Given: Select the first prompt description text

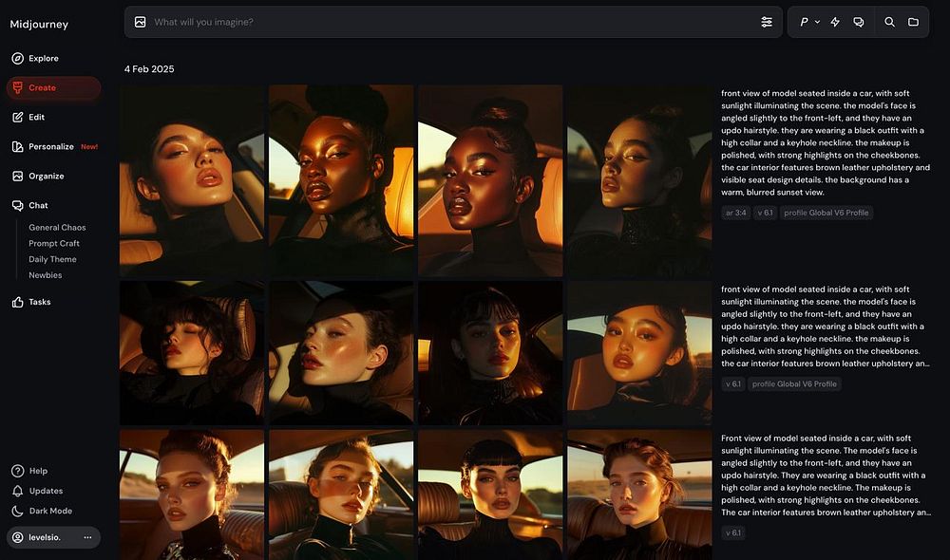Looking at the screenshot, I should pyautogui.click(x=826, y=143).
